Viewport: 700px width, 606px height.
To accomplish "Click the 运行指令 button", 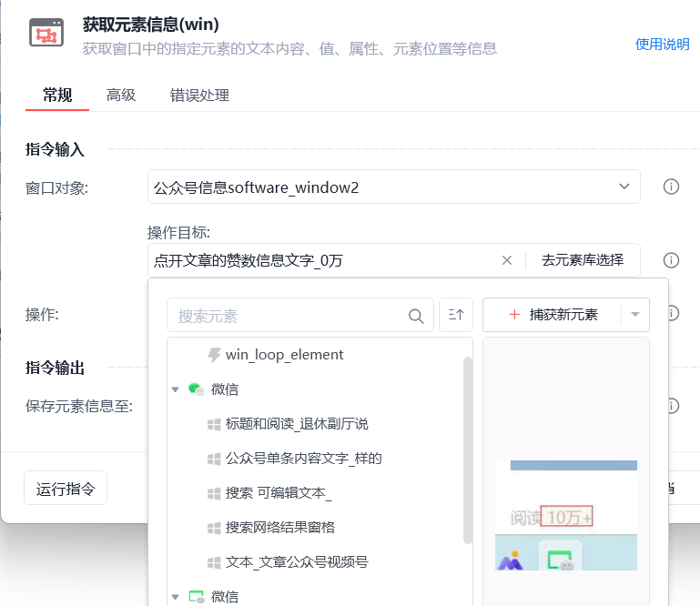I will (x=66, y=489).
